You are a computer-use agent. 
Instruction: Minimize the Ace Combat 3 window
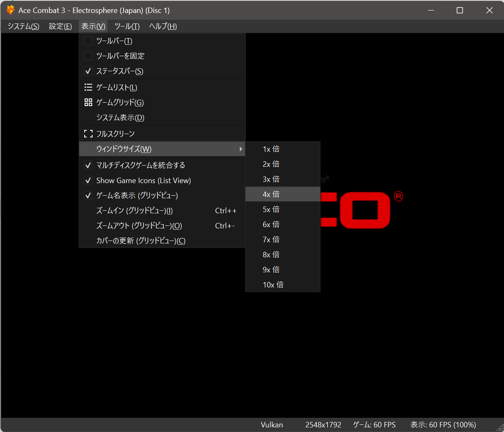tap(430, 10)
